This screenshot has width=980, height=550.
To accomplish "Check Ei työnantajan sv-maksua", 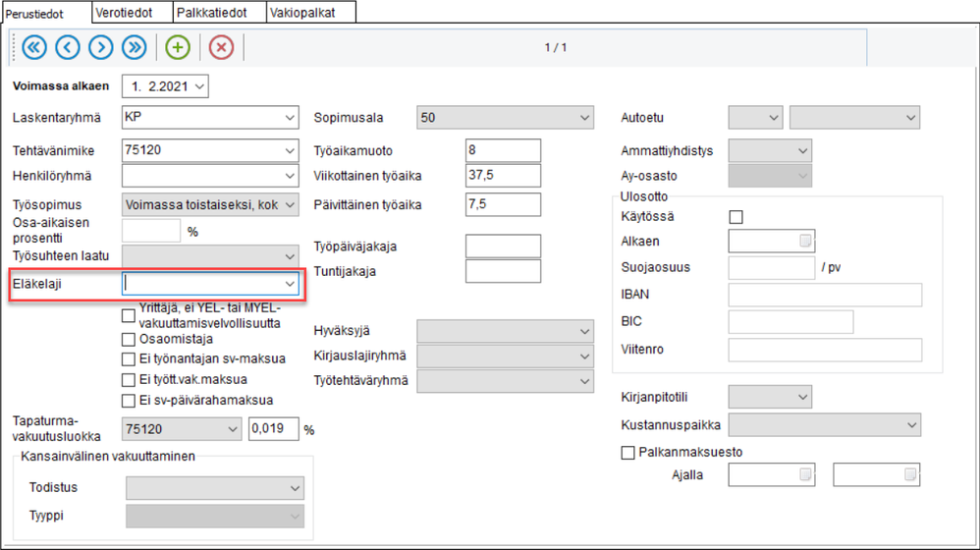I will (128, 359).
